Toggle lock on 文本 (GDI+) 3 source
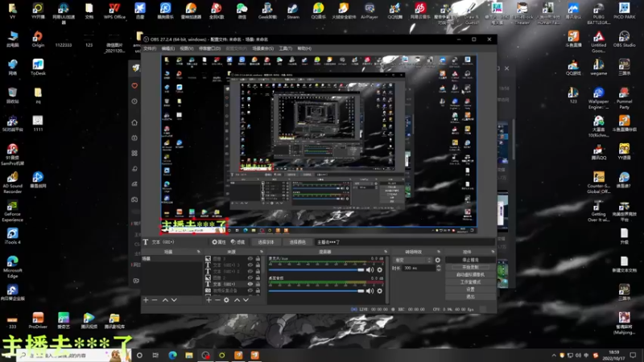This screenshot has width=644, height=362. [258, 265]
